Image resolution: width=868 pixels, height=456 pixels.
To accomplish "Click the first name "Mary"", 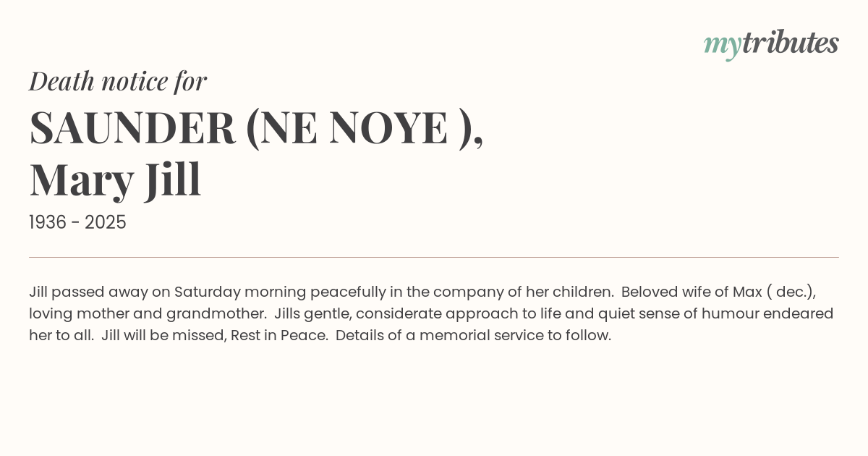I will pos(82,180).
